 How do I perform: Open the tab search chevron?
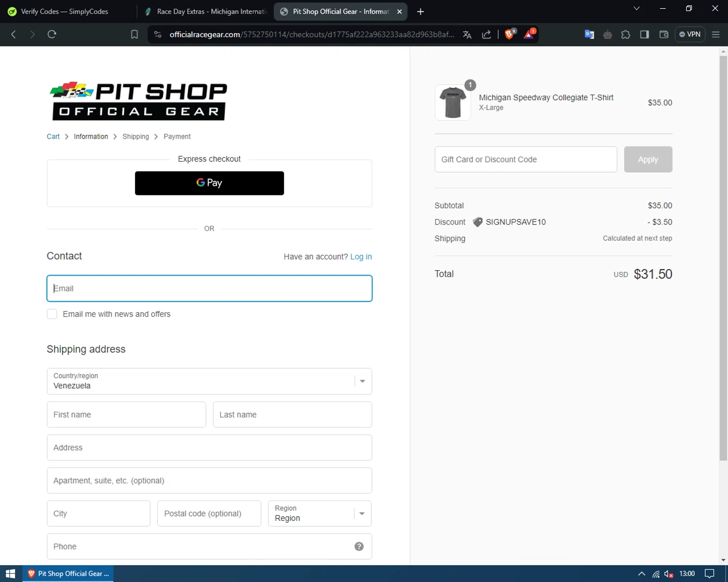coord(637,8)
